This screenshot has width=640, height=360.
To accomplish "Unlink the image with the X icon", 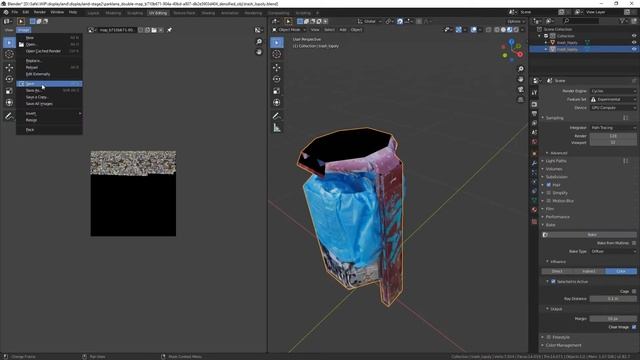I will 161,30.
